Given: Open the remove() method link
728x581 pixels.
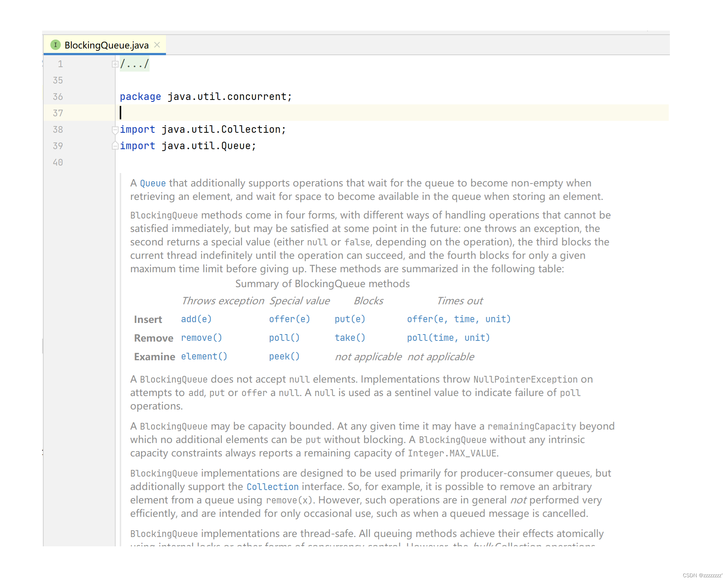Looking at the screenshot, I should [201, 338].
